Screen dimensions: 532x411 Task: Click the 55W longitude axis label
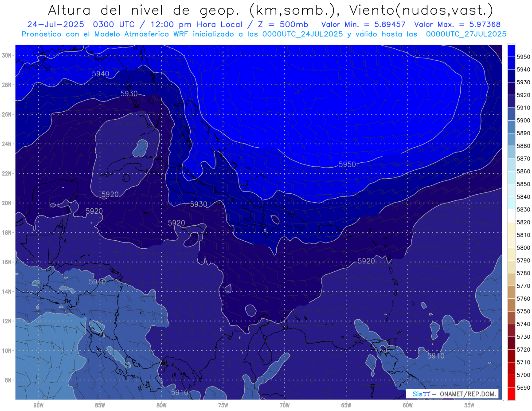[x=469, y=405]
